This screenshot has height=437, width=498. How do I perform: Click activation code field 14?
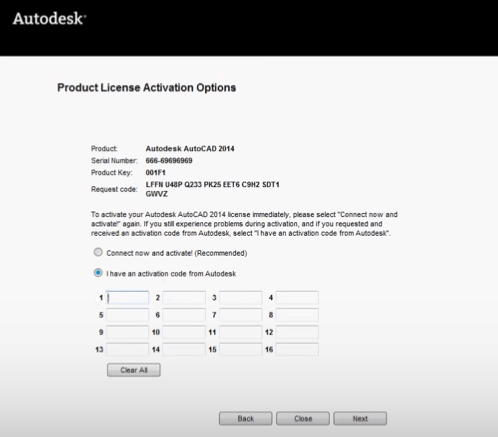tap(184, 350)
